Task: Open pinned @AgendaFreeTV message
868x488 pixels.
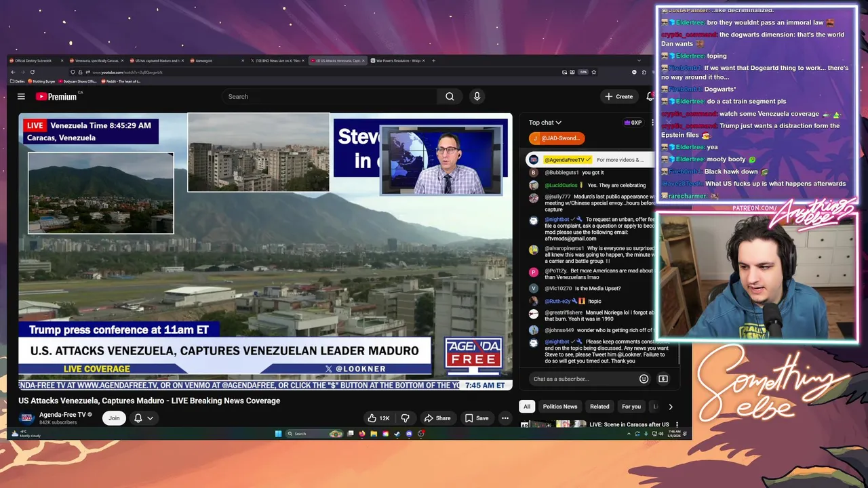Action: (x=590, y=160)
